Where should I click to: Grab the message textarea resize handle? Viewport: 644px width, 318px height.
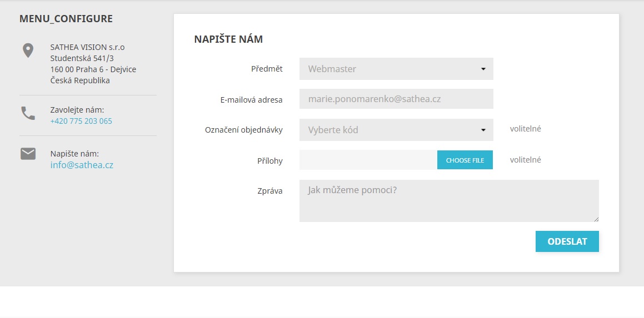point(596,220)
